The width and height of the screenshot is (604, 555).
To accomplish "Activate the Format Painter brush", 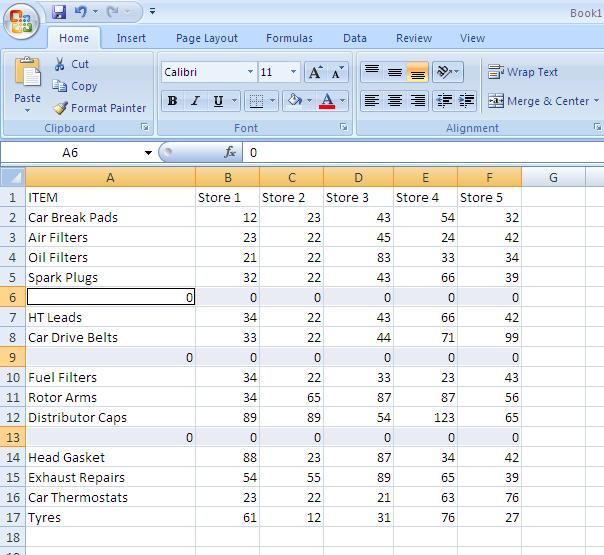I will (99, 108).
